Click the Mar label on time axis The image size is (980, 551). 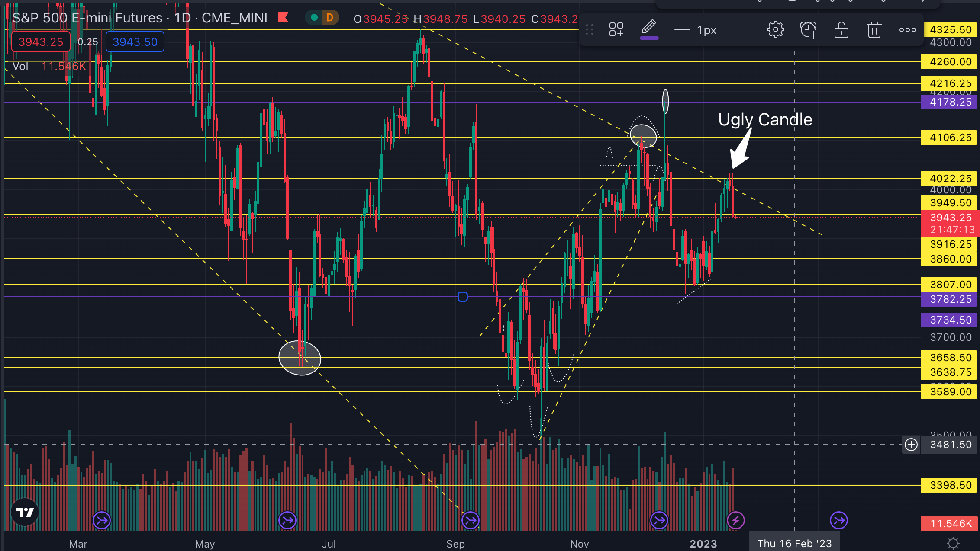point(78,544)
